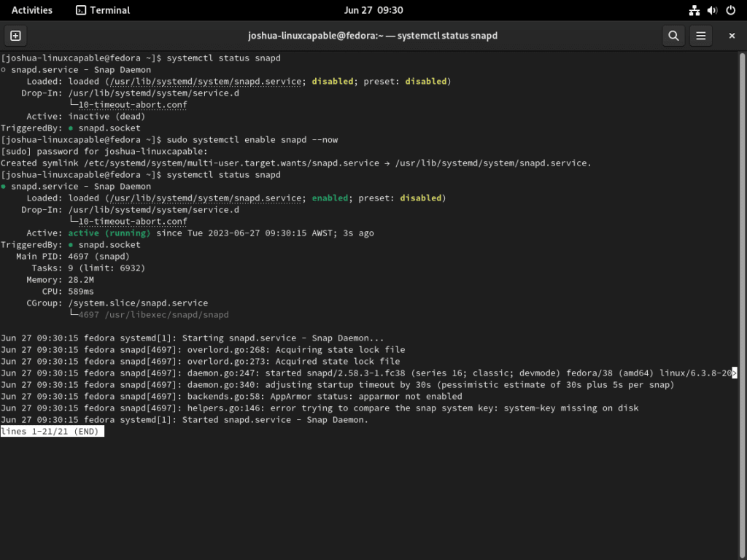Click the lines 1-21/21 (END) pager status
This screenshot has height=560, width=747.
click(x=51, y=431)
